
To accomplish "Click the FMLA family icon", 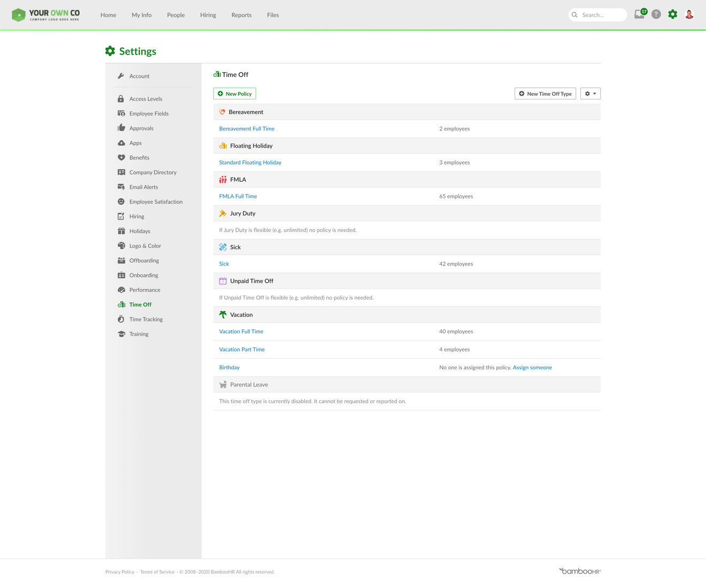I will tap(223, 180).
